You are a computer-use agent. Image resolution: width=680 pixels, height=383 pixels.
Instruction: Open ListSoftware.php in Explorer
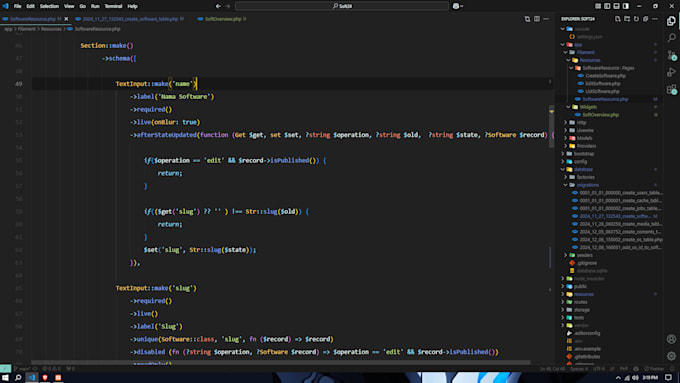(602, 91)
